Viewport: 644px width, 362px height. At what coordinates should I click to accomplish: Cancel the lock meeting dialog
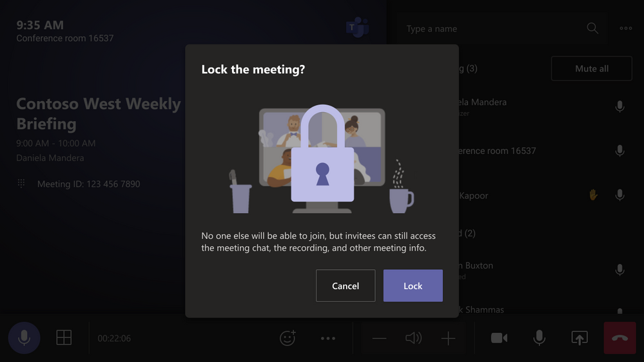coord(346,285)
